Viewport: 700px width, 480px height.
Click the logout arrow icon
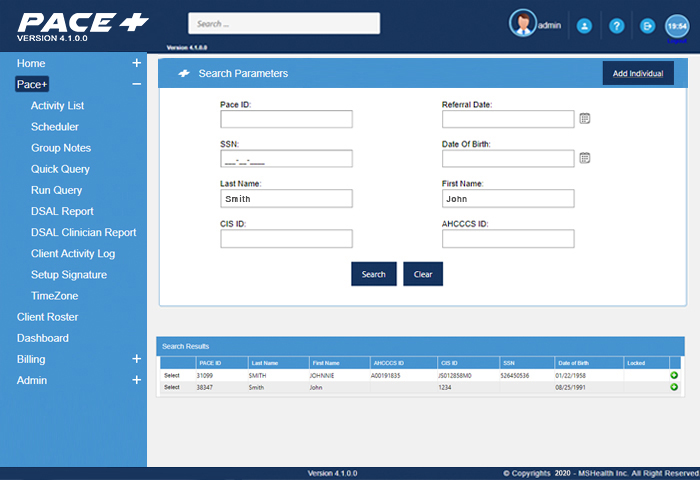647,26
